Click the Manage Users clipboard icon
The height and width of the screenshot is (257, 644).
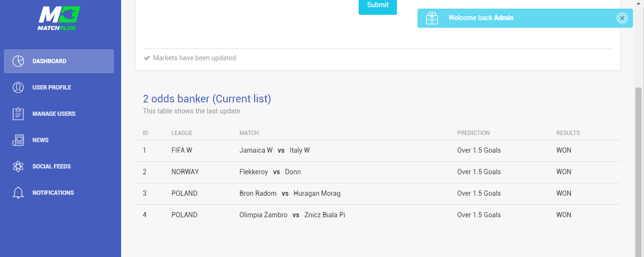point(18,114)
